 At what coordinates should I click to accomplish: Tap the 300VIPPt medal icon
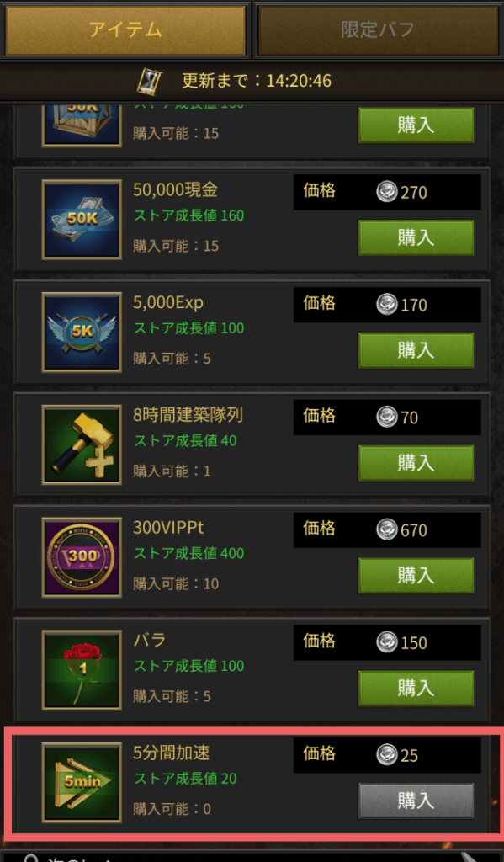pyautogui.click(x=82, y=557)
